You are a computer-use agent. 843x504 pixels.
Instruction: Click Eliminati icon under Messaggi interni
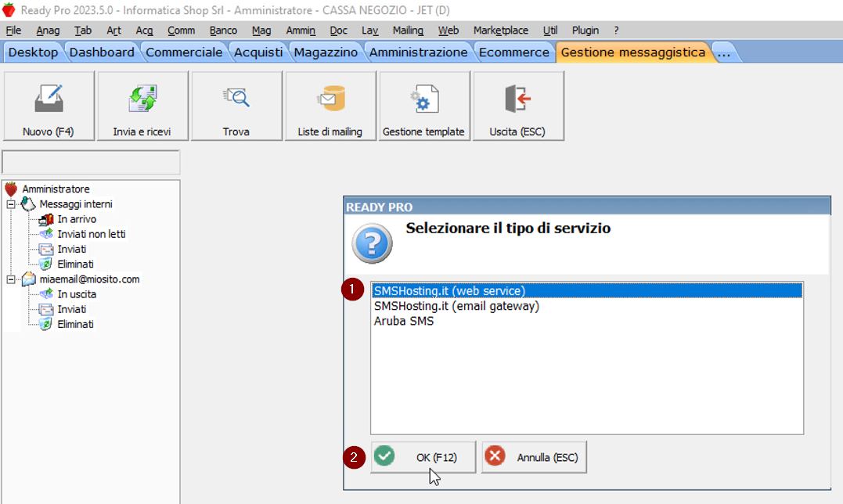pos(46,265)
